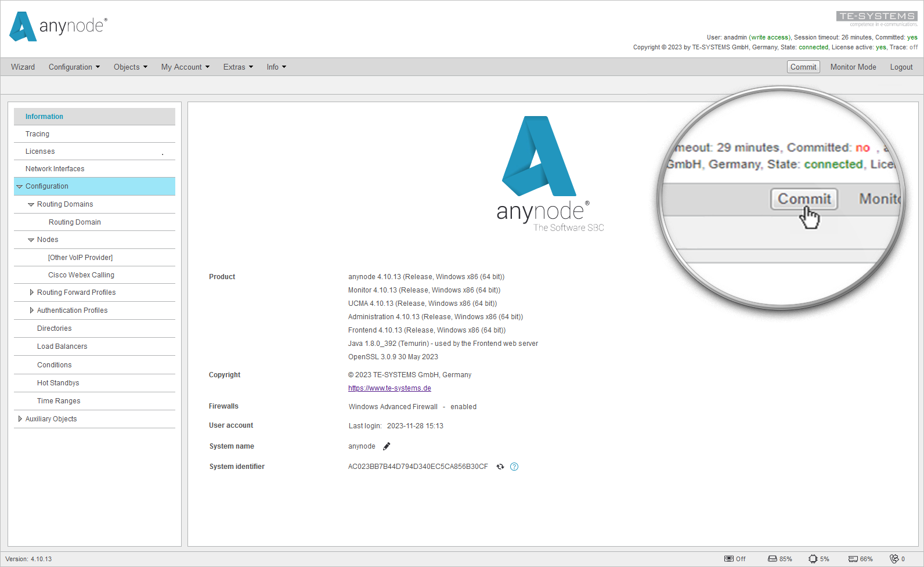This screenshot has height=567, width=924.
Task: Open Load Balancers in the sidebar
Action: pos(95,346)
